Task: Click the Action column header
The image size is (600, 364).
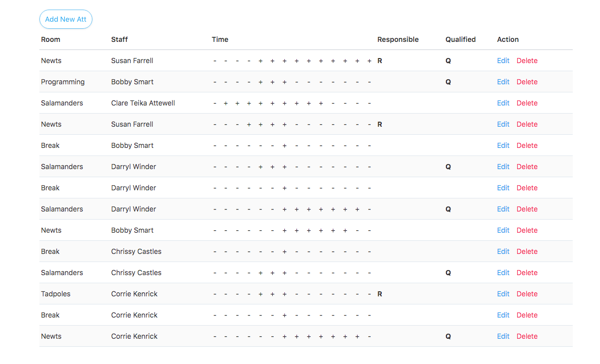Action: pos(508,39)
